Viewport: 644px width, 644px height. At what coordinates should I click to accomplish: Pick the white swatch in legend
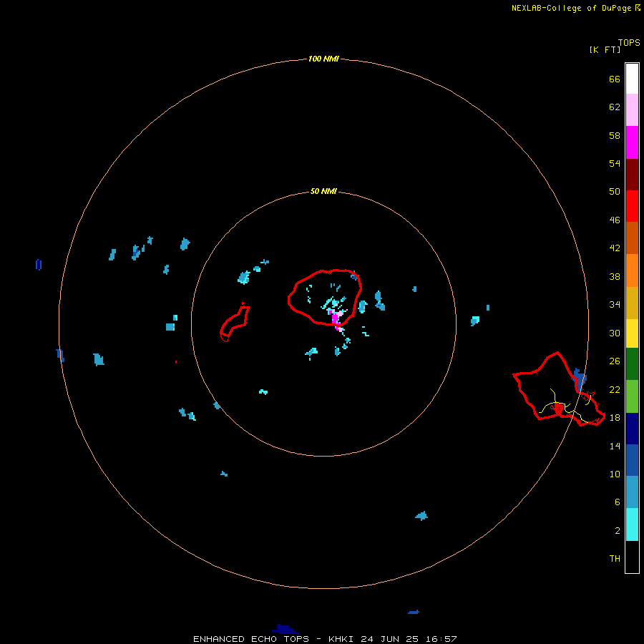[x=632, y=79]
